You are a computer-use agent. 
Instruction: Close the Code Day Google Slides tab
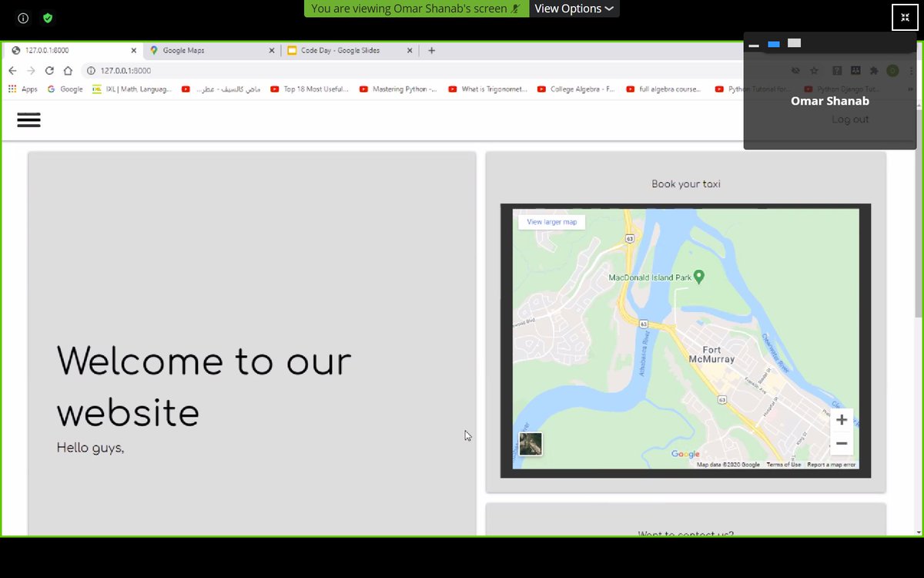(x=409, y=51)
